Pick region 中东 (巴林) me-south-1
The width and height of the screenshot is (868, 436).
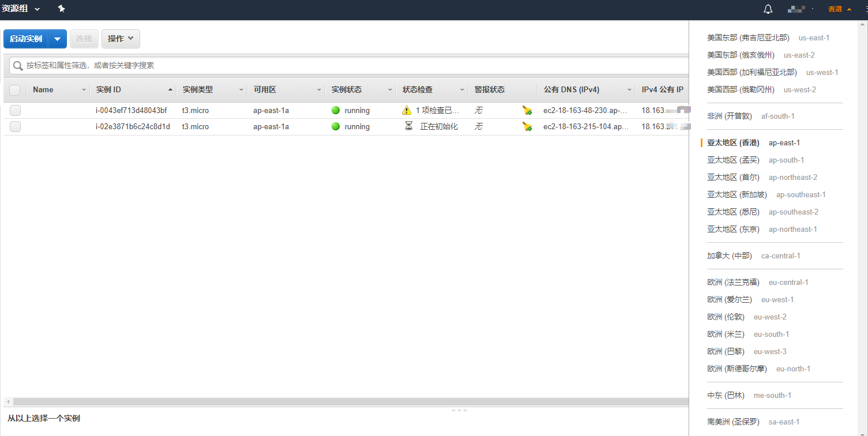[749, 395]
